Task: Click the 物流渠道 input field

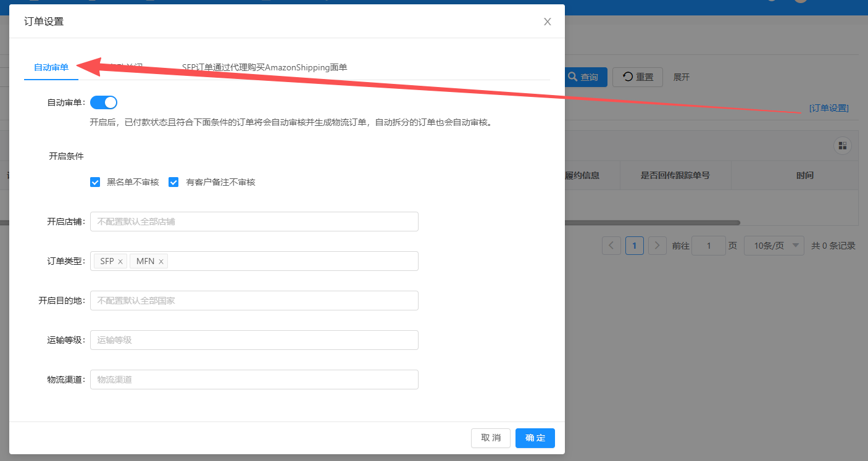Action: [x=254, y=380]
